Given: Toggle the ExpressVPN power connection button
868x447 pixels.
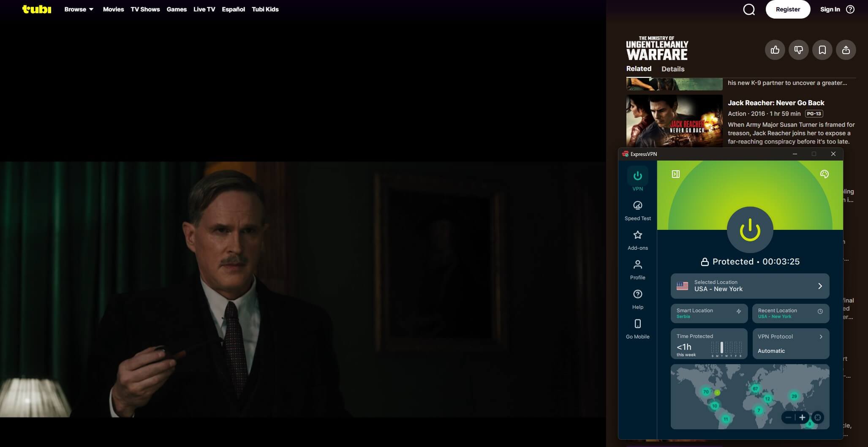Looking at the screenshot, I should [x=750, y=230].
